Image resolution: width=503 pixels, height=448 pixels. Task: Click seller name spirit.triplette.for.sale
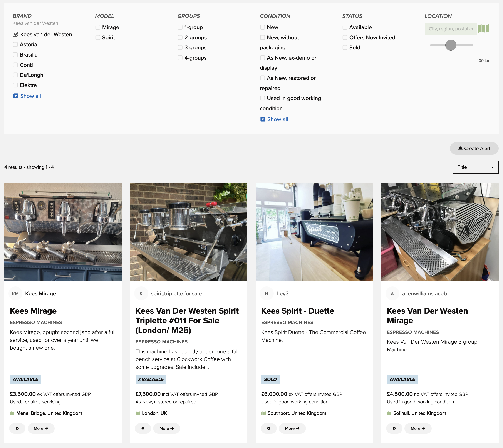coord(176,293)
